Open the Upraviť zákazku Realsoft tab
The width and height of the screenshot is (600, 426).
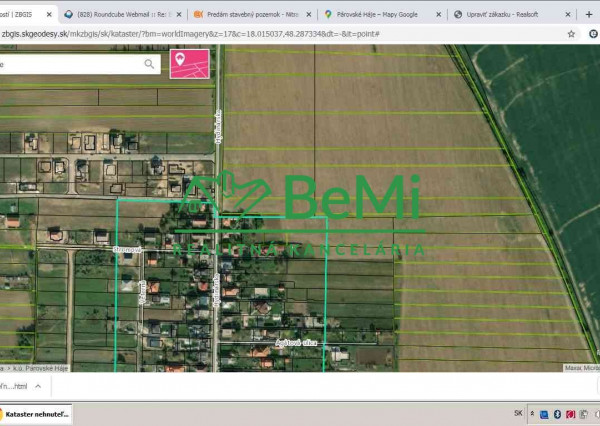click(x=510, y=15)
